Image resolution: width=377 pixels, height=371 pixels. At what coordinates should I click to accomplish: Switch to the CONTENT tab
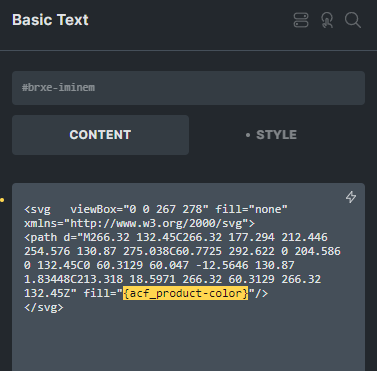click(x=100, y=135)
